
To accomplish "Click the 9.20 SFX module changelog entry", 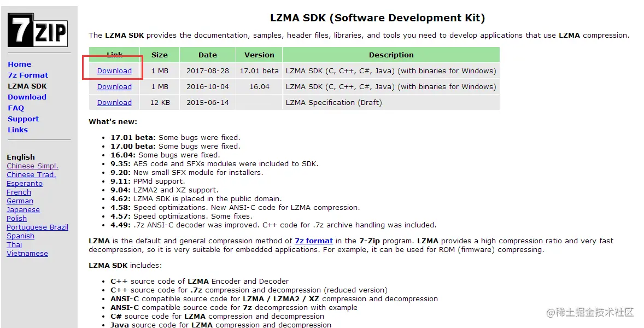I will click(x=187, y=172).
